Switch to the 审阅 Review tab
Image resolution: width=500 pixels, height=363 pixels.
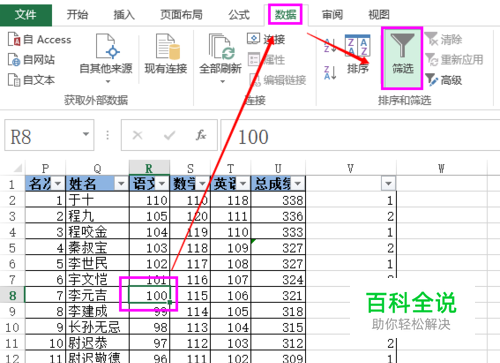332,15
